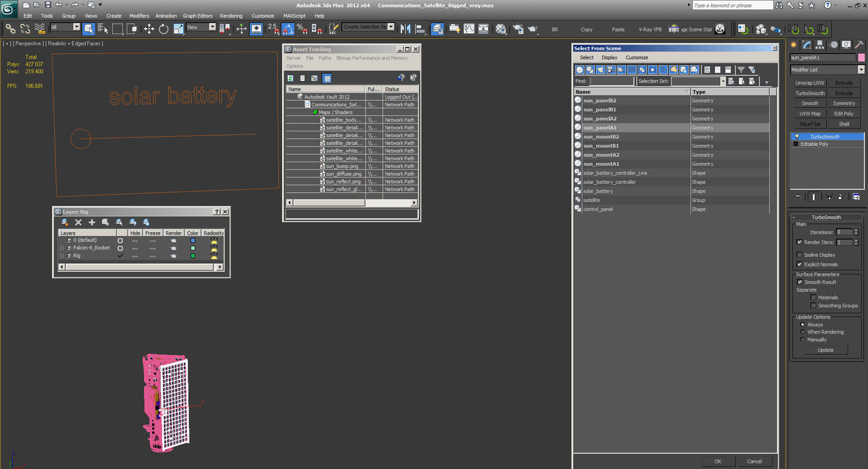Toggle the Angle Snap icon
The height and width of the screenshot is (469, 868).
(x=287, y=29)
